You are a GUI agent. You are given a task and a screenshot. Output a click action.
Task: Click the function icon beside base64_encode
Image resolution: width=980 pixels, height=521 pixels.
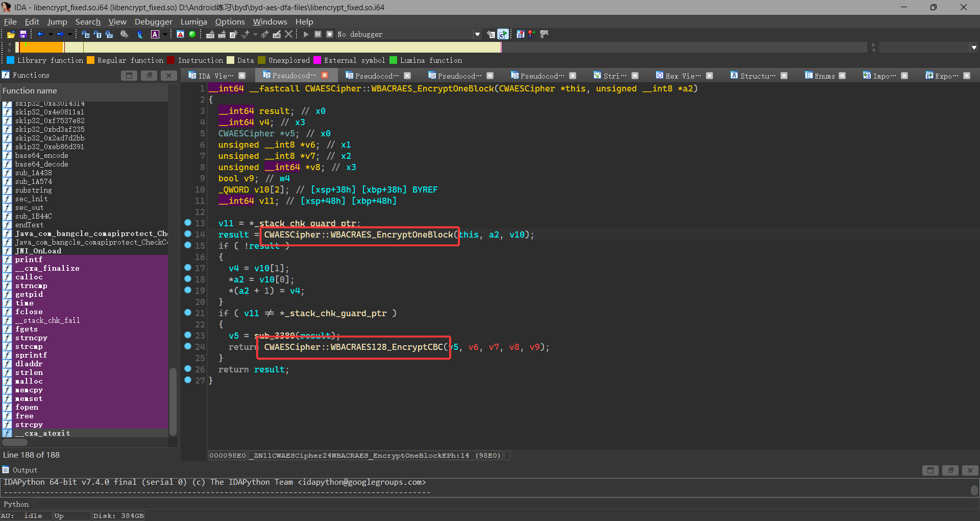tap(7, 155)
